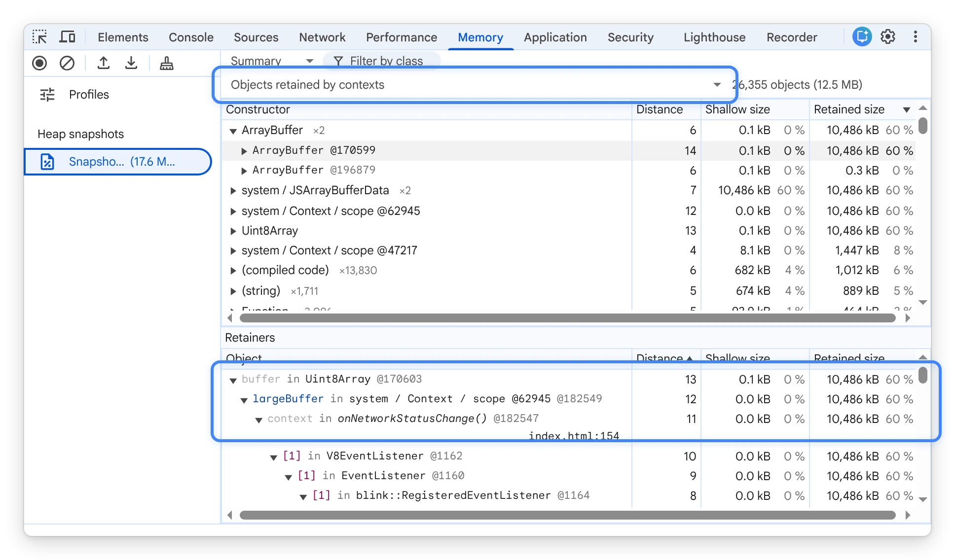Click 1,447 kB retained size cell

(x=857, y=250)
